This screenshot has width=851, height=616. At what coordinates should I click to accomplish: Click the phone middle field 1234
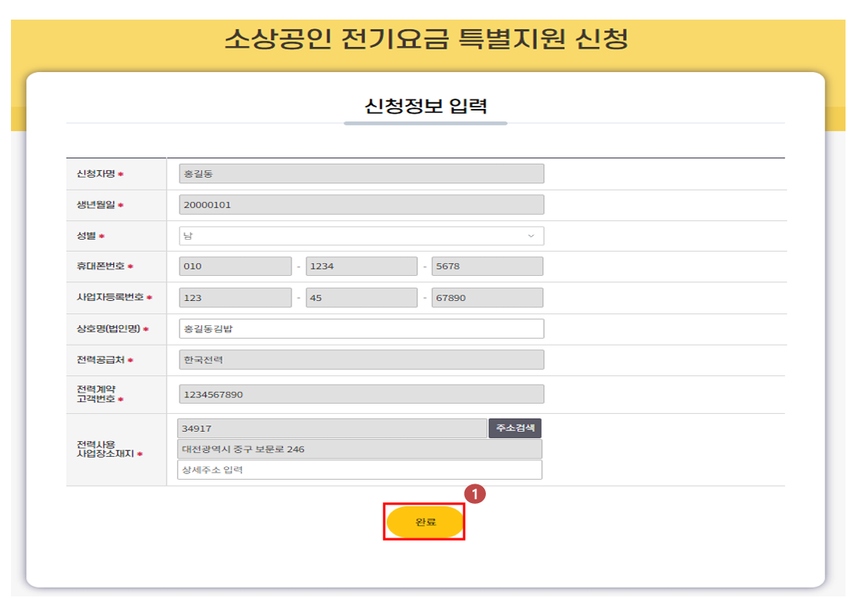pyautogui.click(x=361, y=266)
